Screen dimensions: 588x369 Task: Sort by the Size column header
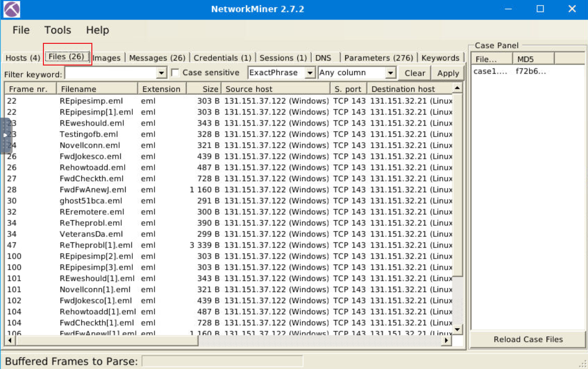point(204,89)
